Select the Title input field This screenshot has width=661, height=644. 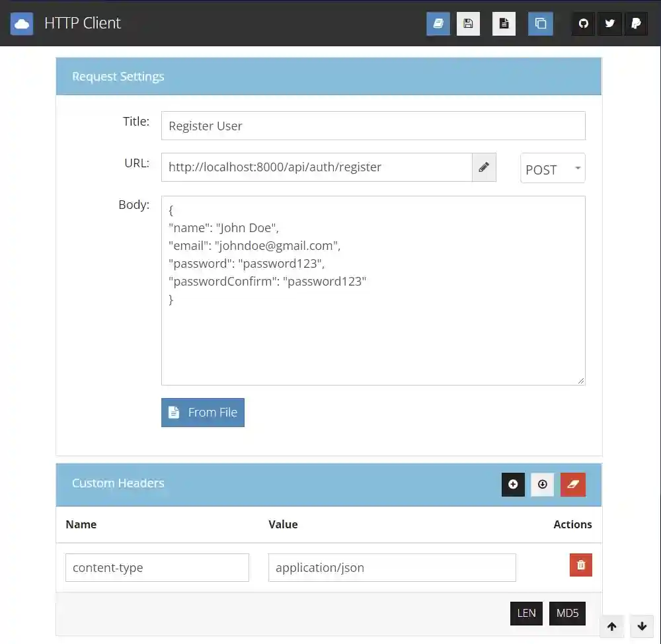pos(373,126)
